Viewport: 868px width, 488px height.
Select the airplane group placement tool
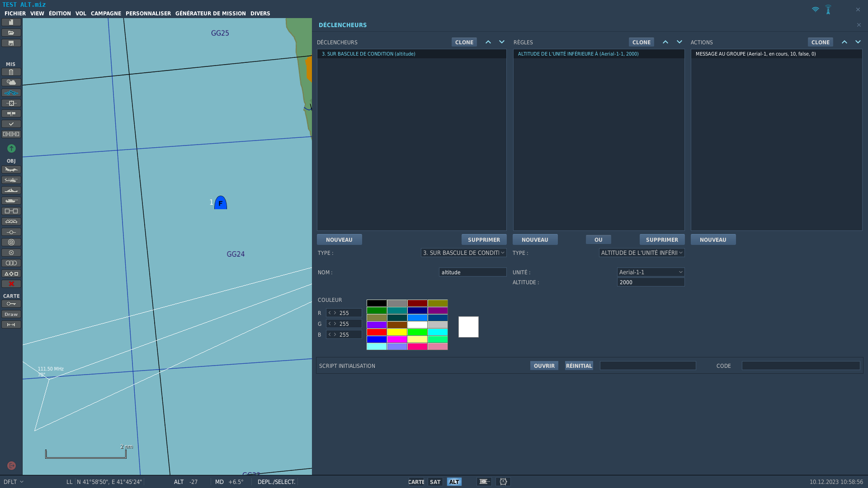click(x=11, y=169)
